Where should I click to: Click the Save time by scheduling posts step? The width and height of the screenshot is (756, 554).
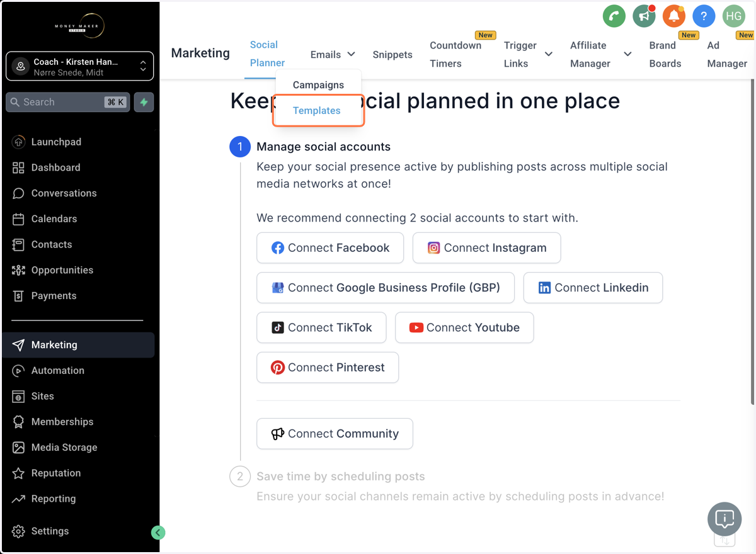(340, 477)
